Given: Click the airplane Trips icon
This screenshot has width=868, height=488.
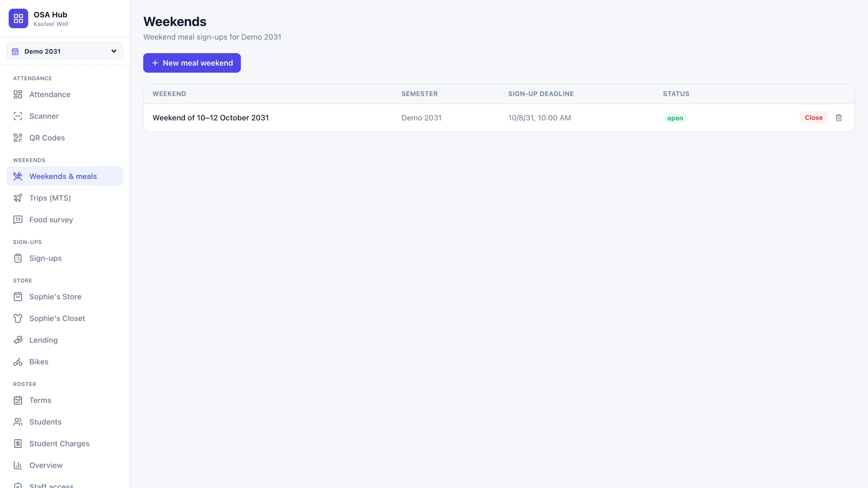Looking at the screenshot, I should pos(18,198).
